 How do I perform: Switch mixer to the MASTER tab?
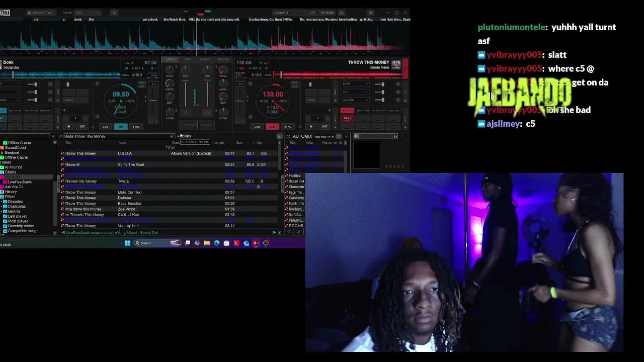[223, 59]
